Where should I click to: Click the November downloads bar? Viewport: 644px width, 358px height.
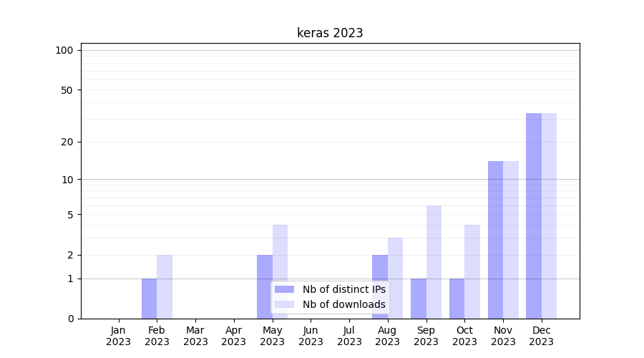pyautogui.click(x=511, y=240)
